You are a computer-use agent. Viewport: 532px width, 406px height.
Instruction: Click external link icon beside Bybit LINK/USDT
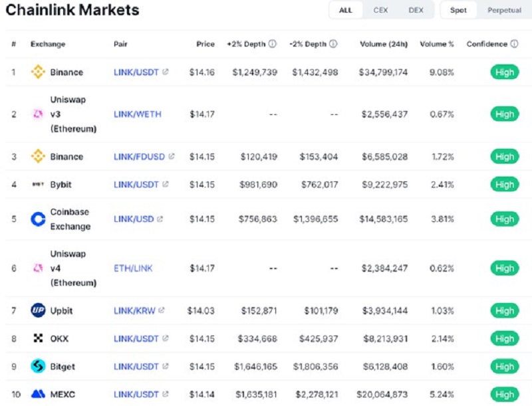tap(165, 184)
